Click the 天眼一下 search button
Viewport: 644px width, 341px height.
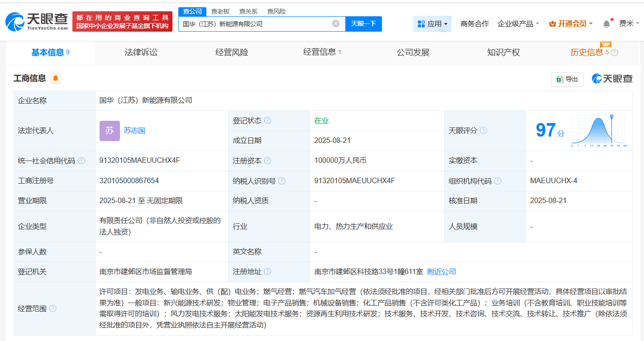pyautogui.click(x=363, y=24)
